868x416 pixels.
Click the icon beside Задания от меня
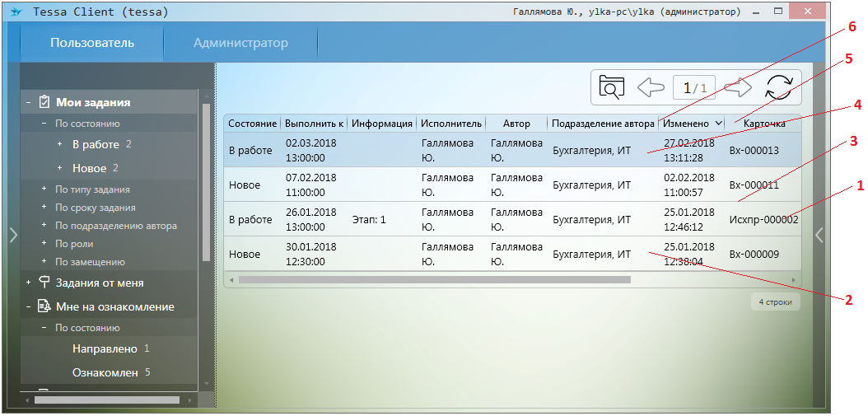pyautogui.click(x=44, y=283)
